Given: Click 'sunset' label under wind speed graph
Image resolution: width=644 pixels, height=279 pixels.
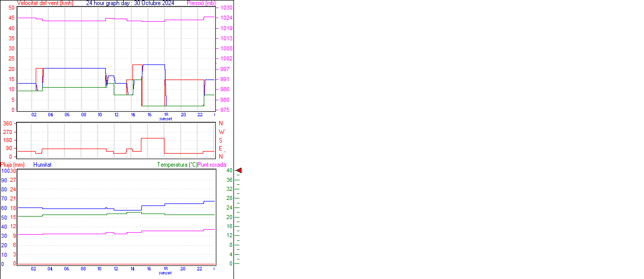Looking at the screenshot, I should pos(165,119).
